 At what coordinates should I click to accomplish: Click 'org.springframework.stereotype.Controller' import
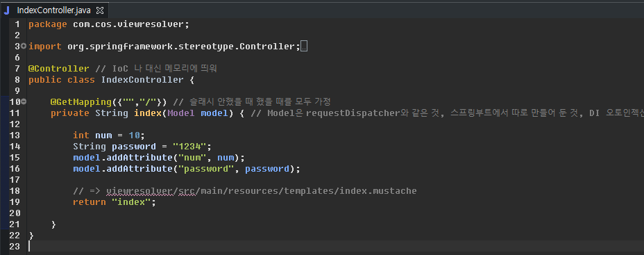[181, 47]
